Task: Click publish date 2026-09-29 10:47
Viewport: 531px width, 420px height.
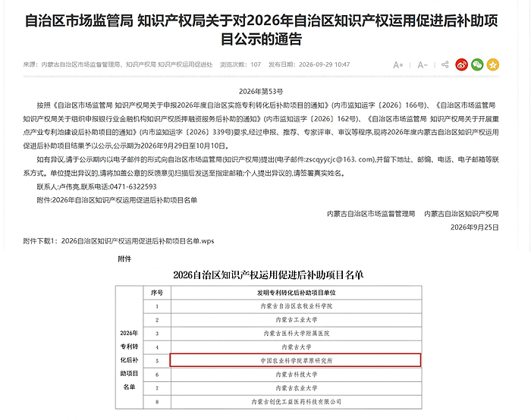Action: 324,64
